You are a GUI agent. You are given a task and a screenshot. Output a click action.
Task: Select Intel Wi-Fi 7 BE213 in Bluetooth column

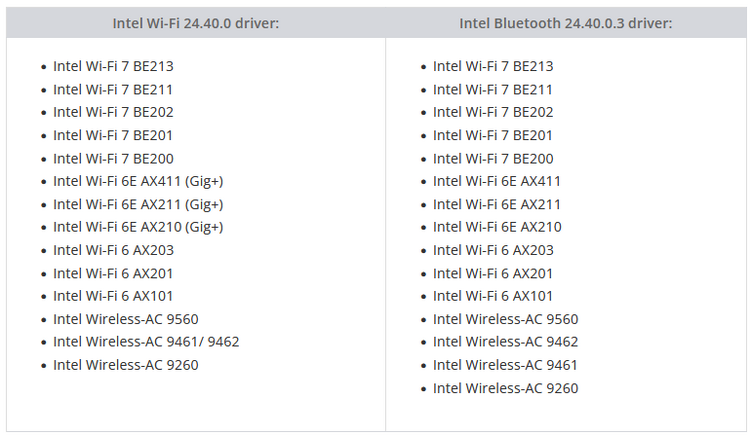[493, 66]
